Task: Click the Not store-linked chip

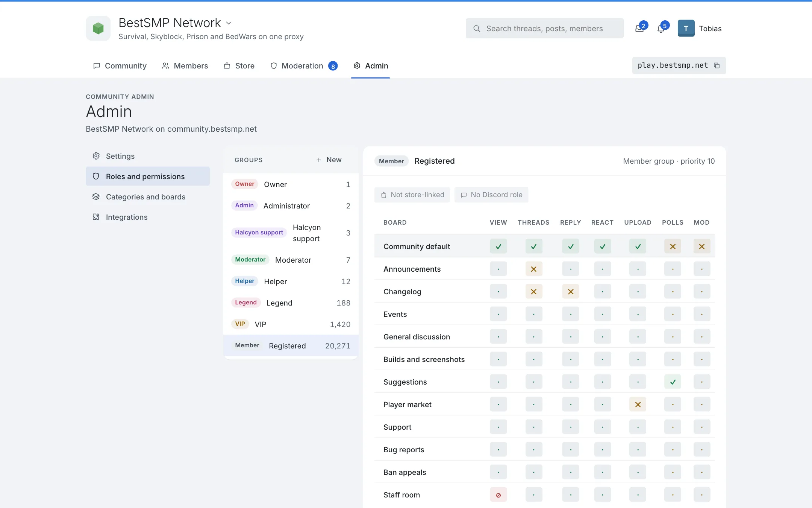Action: tap(412, 195)
